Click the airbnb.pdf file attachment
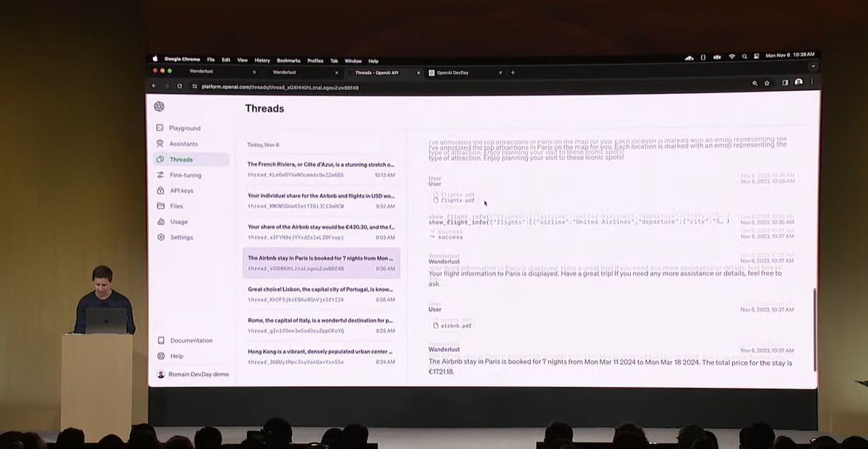 tap(452, 326)
